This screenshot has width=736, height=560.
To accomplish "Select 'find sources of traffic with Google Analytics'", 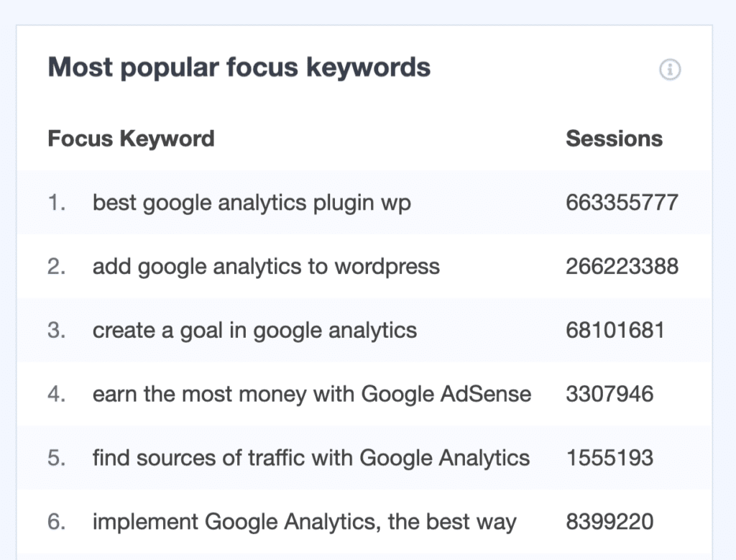I will tap(310, 458).
